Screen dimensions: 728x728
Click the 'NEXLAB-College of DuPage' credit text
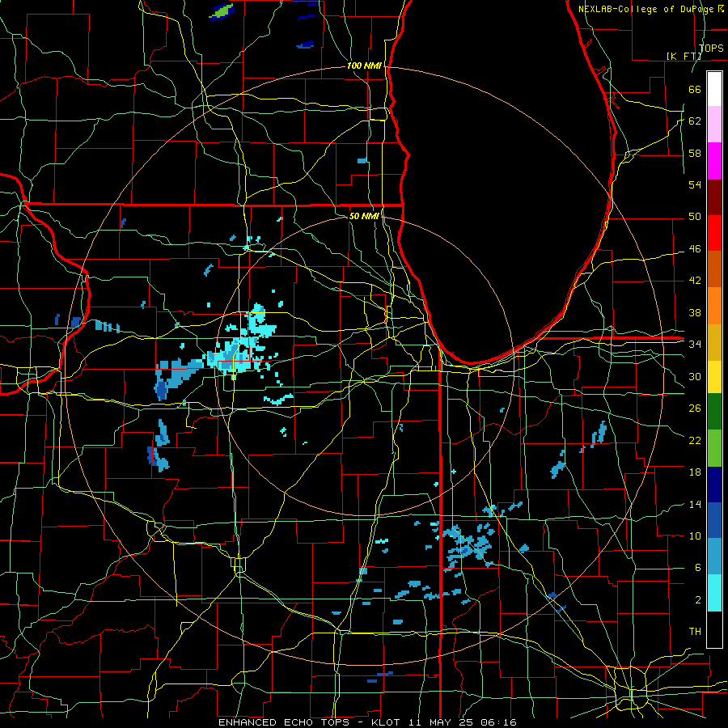647,9
